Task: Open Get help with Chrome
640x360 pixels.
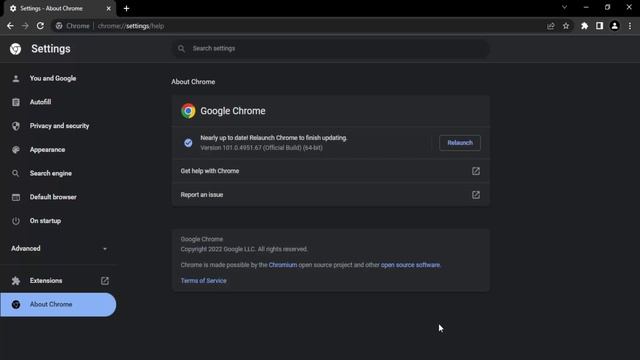Action: click(331, 171)
